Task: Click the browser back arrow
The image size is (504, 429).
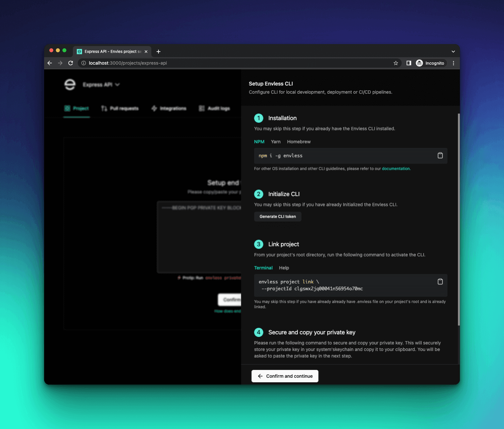Action: (x=50, y=63)
